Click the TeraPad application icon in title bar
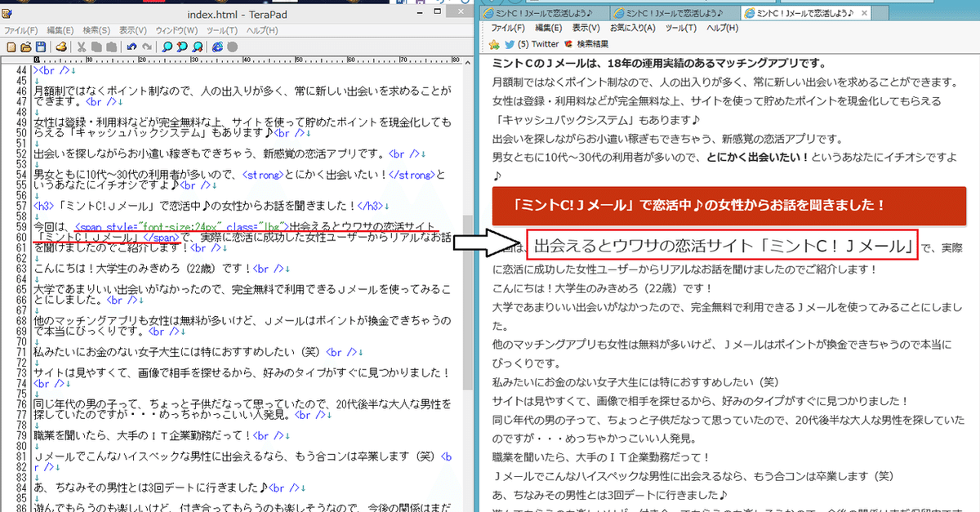This screenshot has width=980, height=512. pyautogui.click(x=7, y=13)
